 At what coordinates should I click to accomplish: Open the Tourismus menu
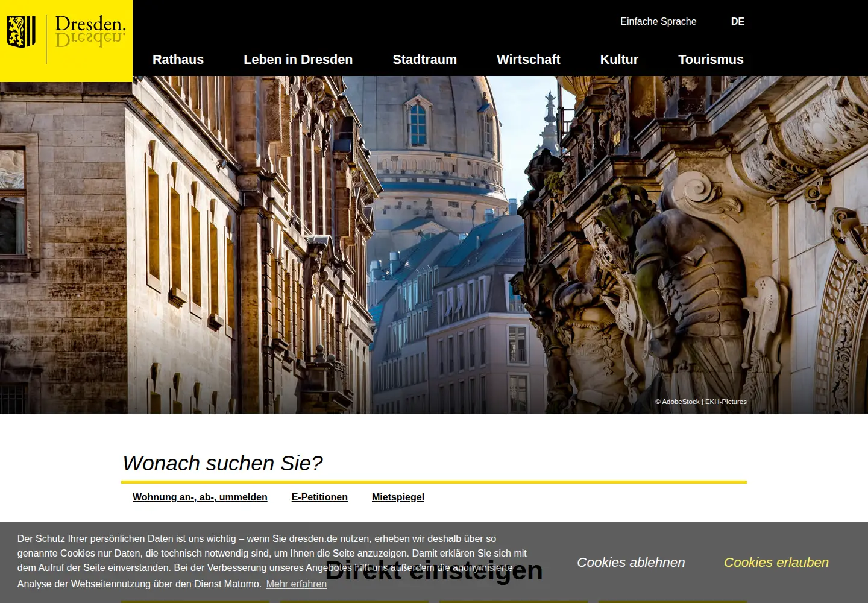711,60
